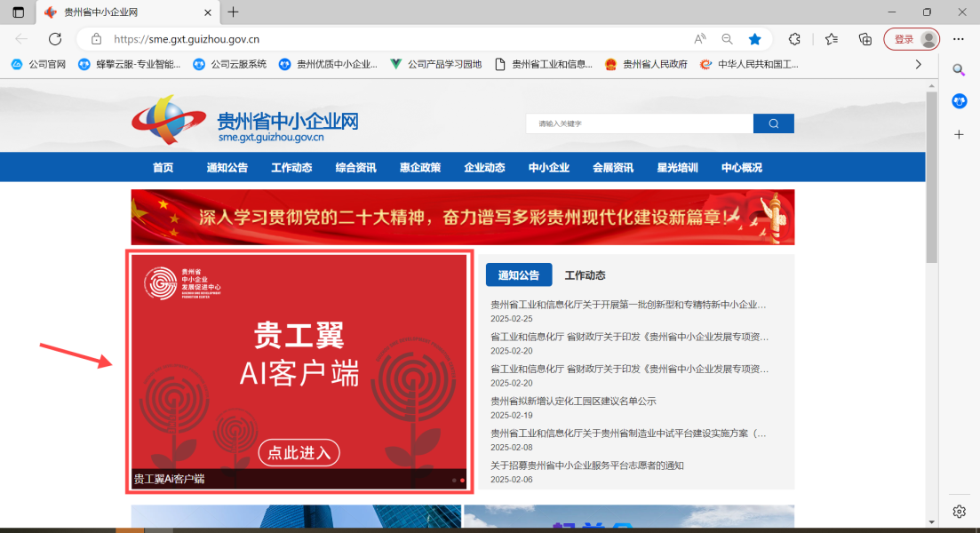Image resolution: width=980 pixels, height=533 pixels.
Task: Open 关于招募贵州省中小企业服务平台志愿者的通知
Action: pyautogui.click(x=587, y=465)
